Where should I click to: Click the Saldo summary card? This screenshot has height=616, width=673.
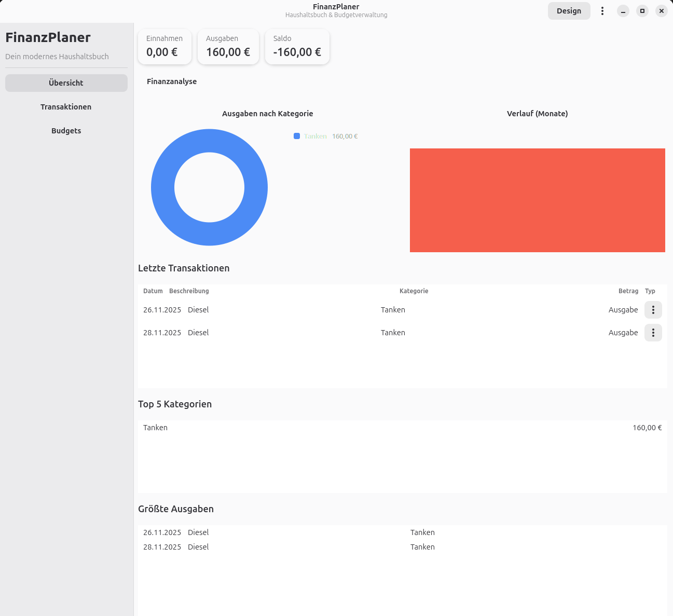point(297,47)
